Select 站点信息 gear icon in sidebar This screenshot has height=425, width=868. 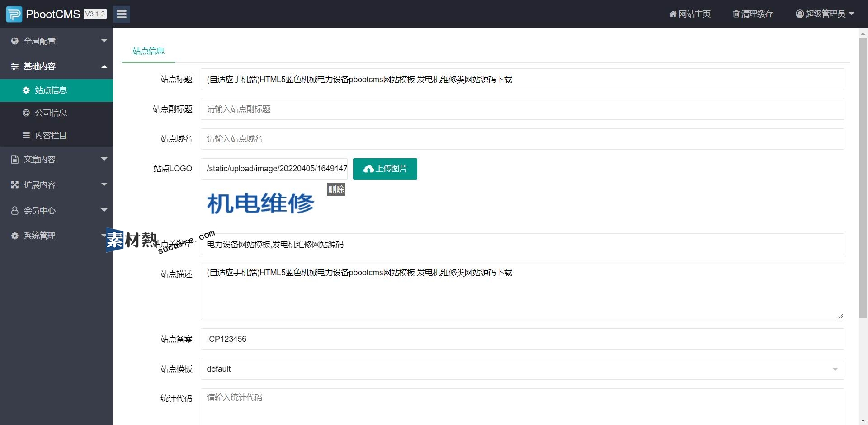[26, 90]
